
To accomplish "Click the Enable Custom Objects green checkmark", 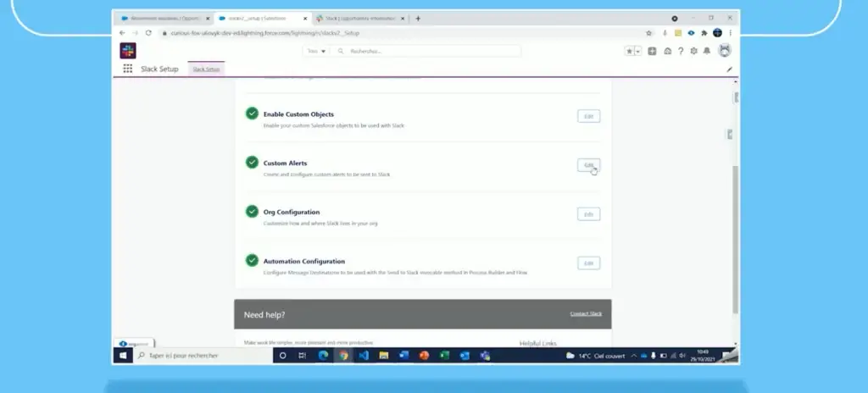I will [x=252, y=113].
